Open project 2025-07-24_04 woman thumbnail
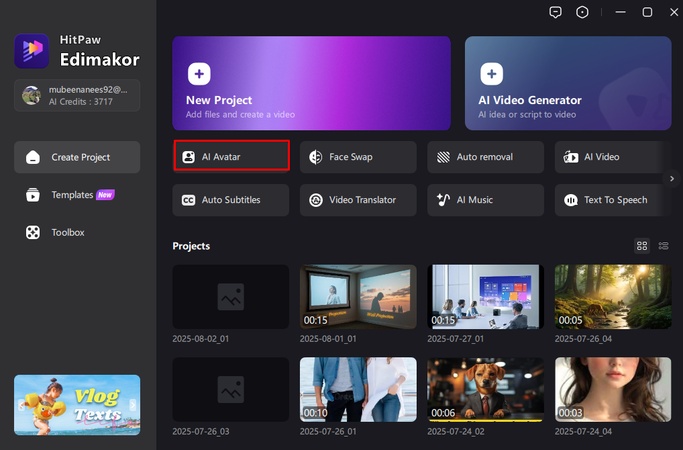The width and height of the screenshot is (683, 450). (x=613, y=389)
